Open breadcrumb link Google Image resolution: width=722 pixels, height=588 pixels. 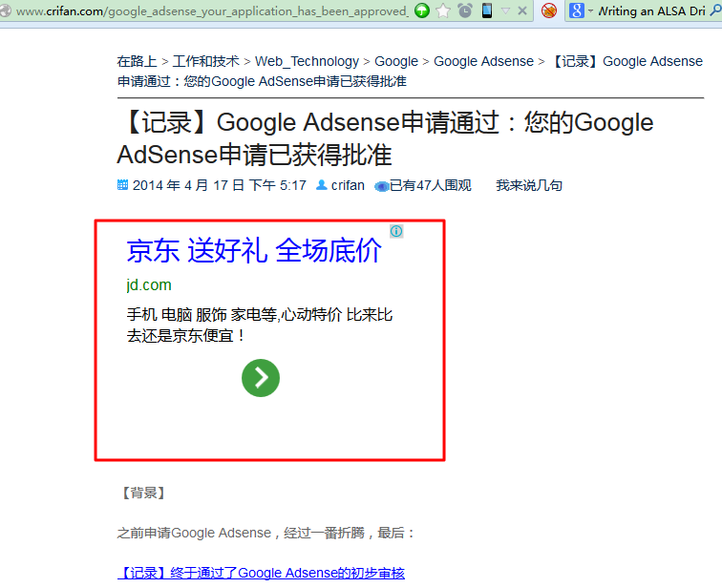click(396, 61)
